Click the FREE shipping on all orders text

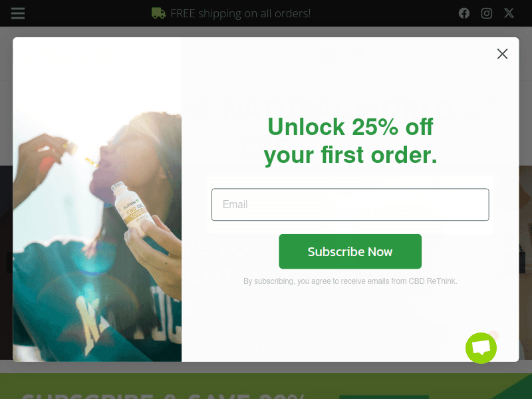(x=241, y=13)
